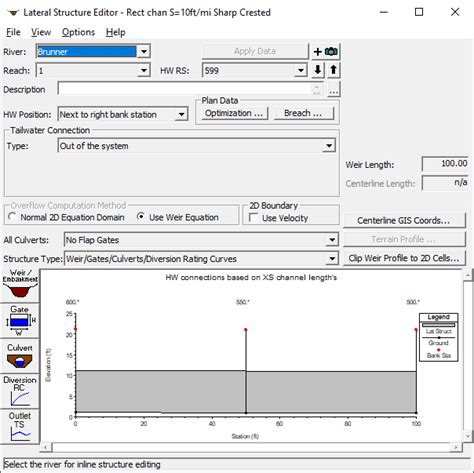The width and height of the screenshot is (474, 473).
Task: Click the Weir Length value field
Action: point(445,164)
